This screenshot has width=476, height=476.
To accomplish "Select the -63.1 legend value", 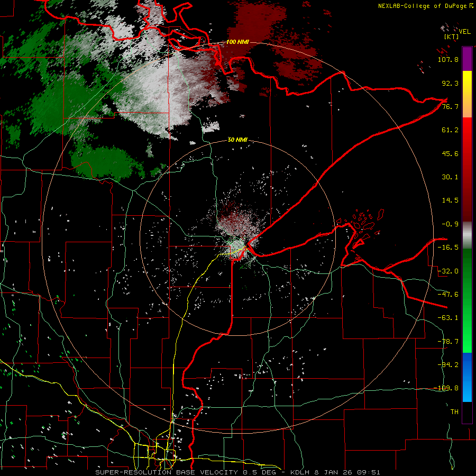I will [x=448, y=318].
